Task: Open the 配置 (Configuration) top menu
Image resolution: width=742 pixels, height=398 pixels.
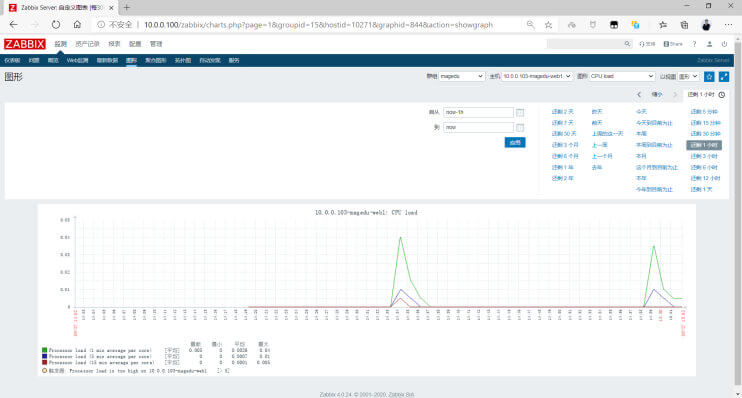Action: (135, 44)
